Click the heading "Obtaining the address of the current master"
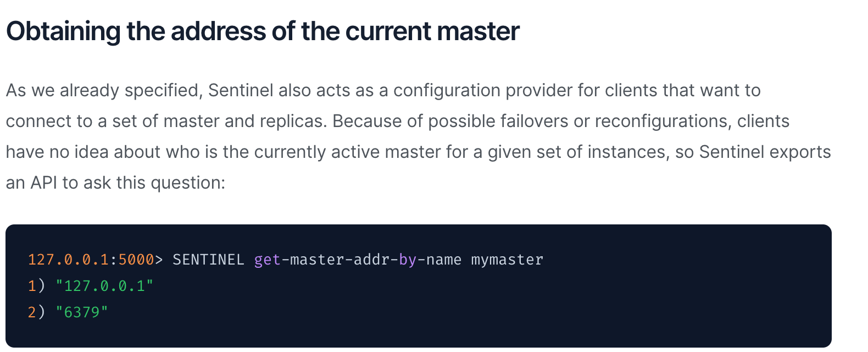Viewport: 868px width, 352px height. (263, 31)
